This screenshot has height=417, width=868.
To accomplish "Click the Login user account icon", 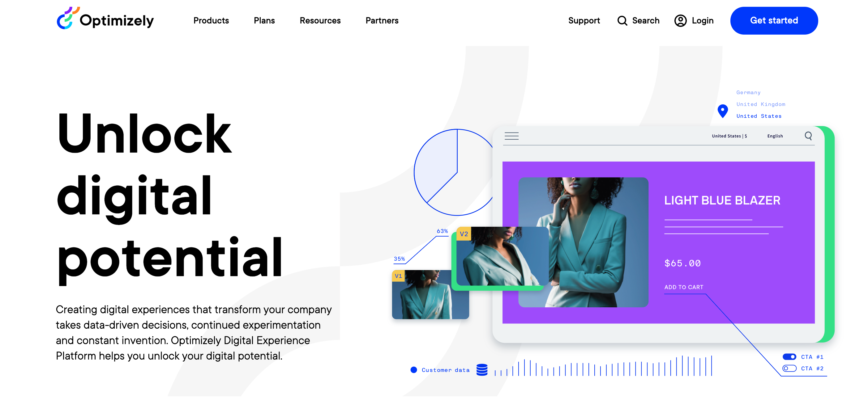I will (x=680, y=20).
